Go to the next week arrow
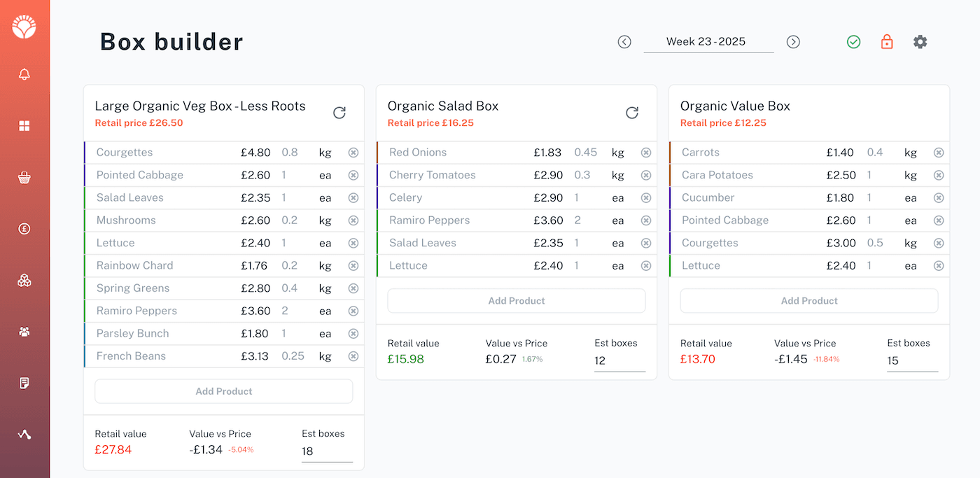The image size is (980, 478). pyautogui.click(x=793, y=42)
